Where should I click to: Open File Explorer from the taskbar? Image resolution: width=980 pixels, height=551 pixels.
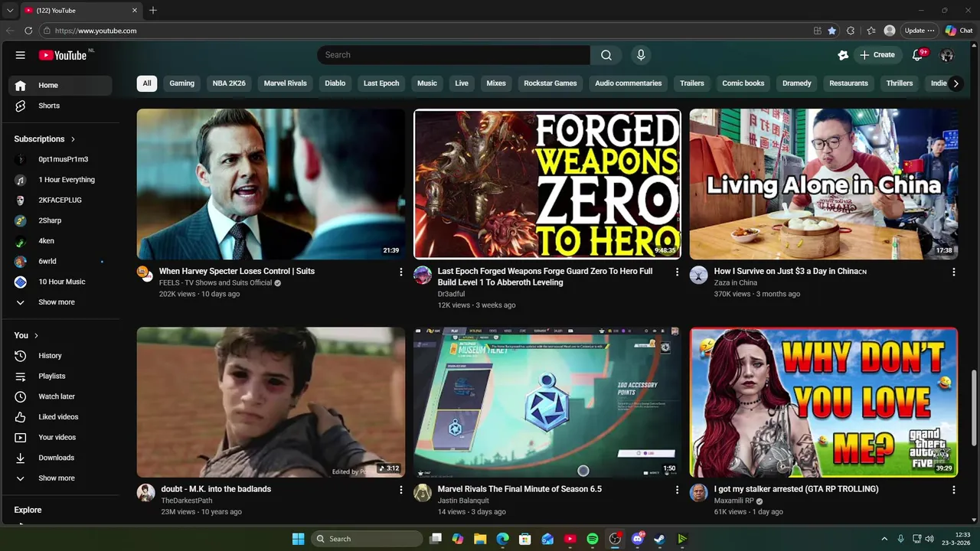point(480,539)
